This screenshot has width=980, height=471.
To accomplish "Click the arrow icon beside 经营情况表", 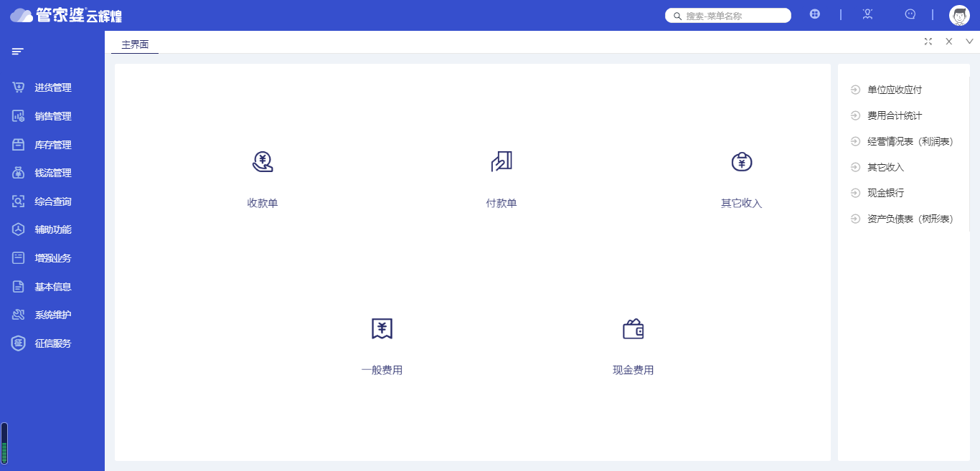I will click(854, 141).
